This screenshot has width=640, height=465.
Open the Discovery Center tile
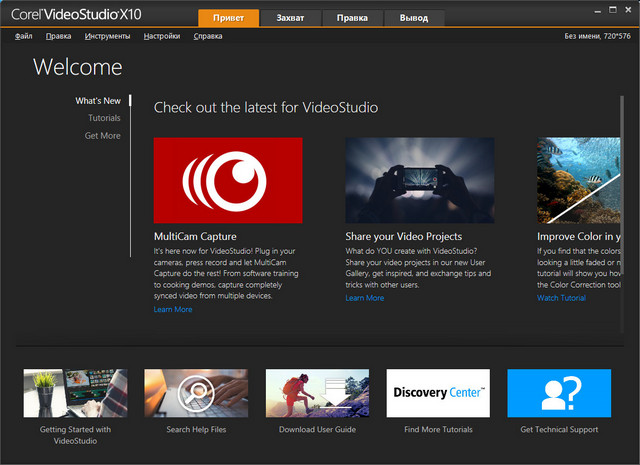(x=438, y=393)
